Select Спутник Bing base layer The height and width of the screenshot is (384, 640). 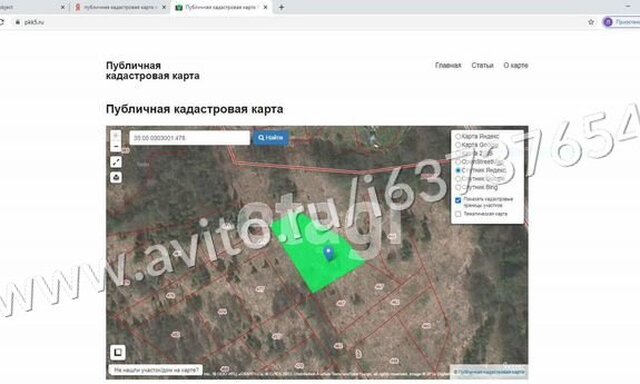pyautogui.click(x=458, y=187)
